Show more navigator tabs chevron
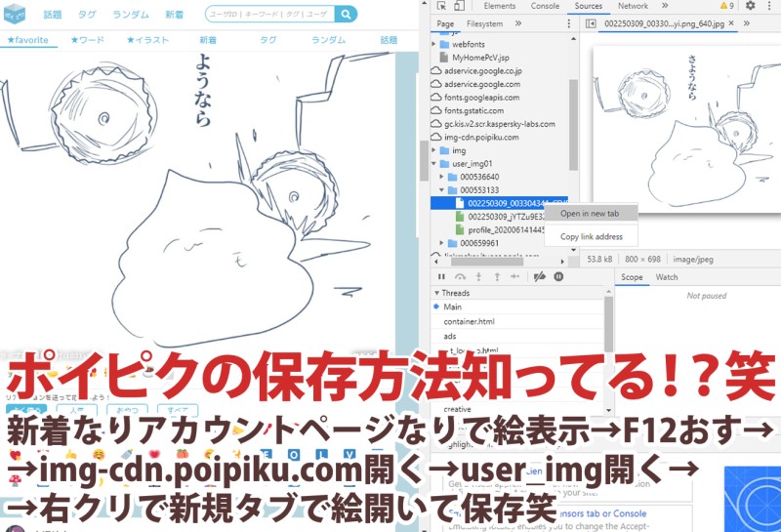The height and width of the screenshot is (532, 781). tap(518, 23)
